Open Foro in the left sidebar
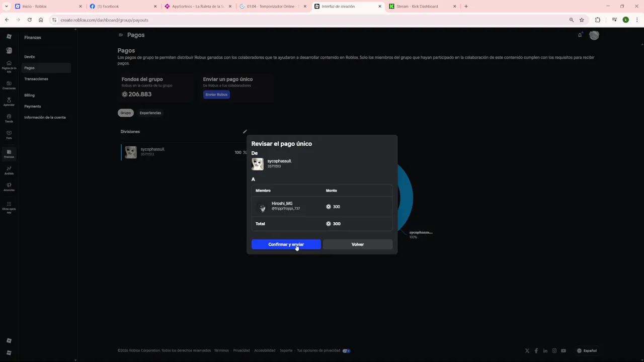The height and width of the screenshot is (362, 644). (x=9, y=135)
